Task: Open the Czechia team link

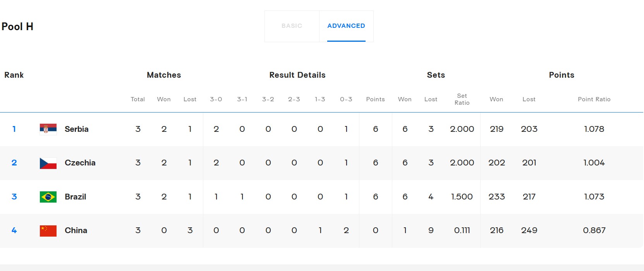Action: 80,163
